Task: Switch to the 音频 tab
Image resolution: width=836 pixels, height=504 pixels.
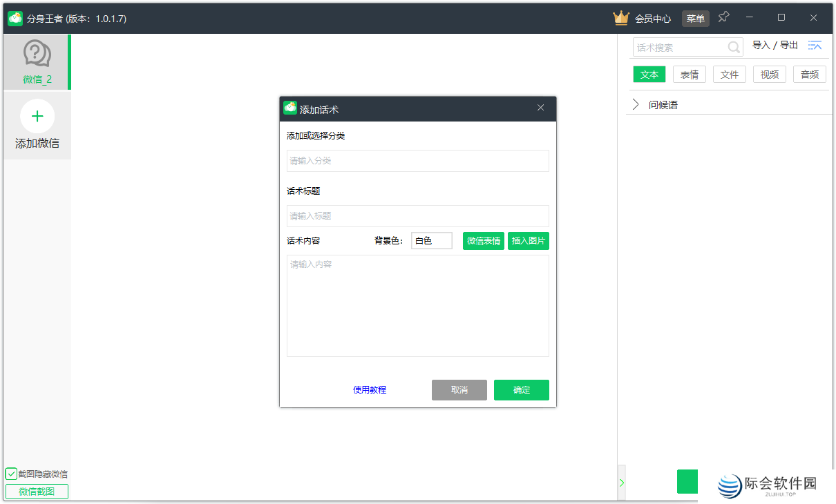Action: coord(809,74)
